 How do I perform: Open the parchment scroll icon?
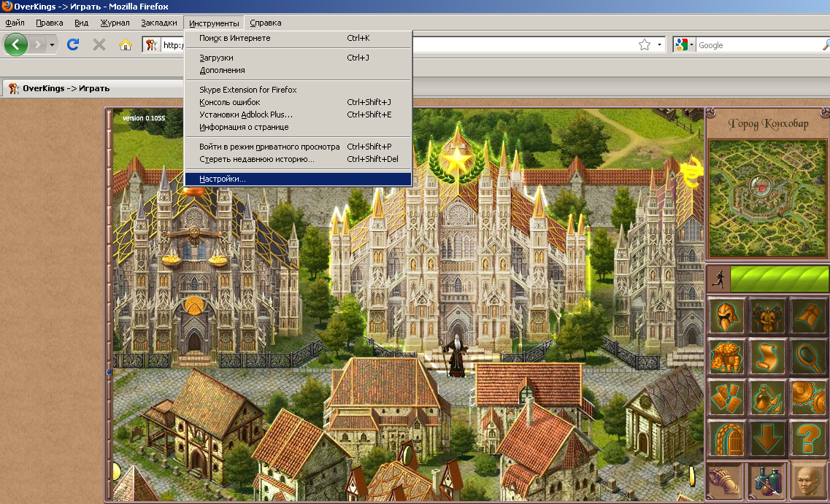[x=767, y=357]
